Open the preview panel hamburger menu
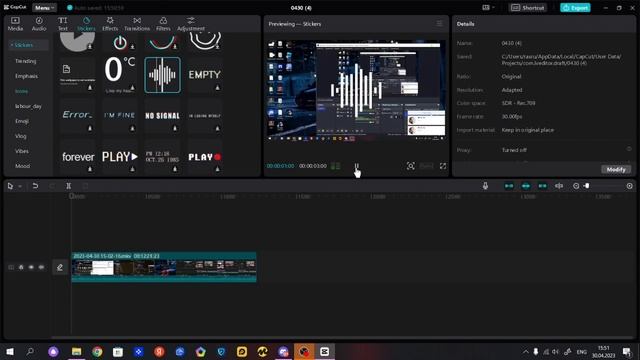The image size is (640, 360). (440, 24)
